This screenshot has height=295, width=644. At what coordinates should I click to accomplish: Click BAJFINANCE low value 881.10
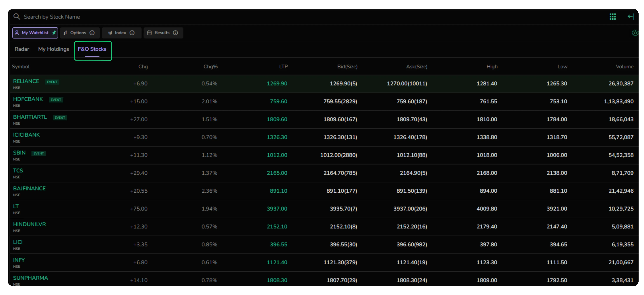[x=558, y=191]
